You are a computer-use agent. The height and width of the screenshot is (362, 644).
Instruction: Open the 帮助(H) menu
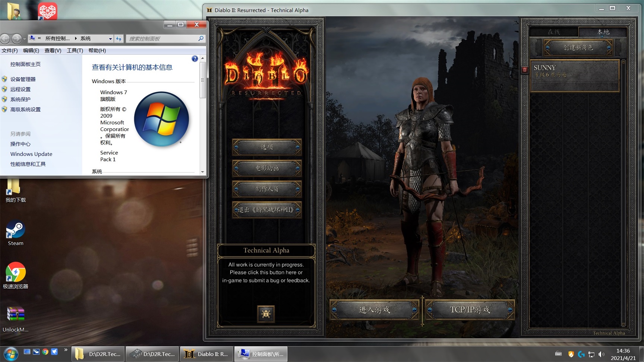(x=97, y=50)
